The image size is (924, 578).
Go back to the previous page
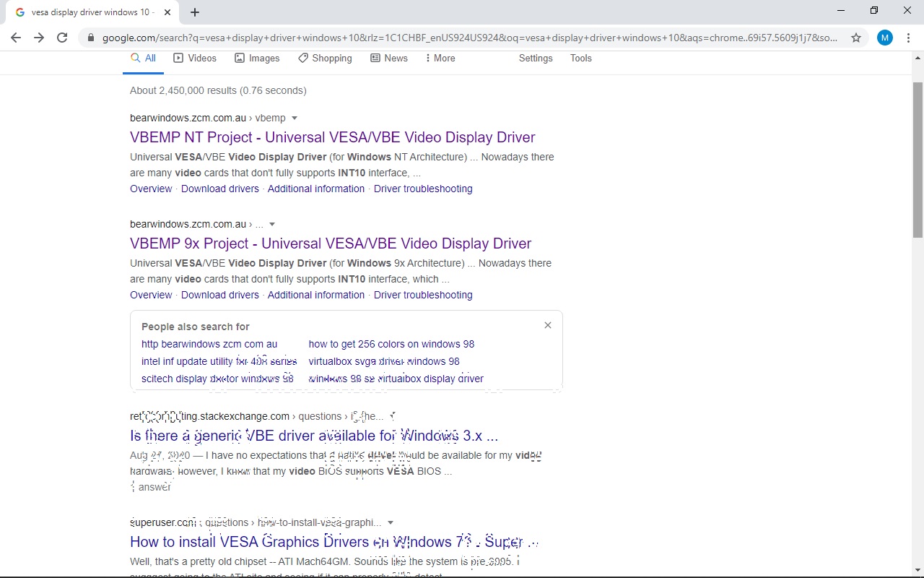pos(16,38)
